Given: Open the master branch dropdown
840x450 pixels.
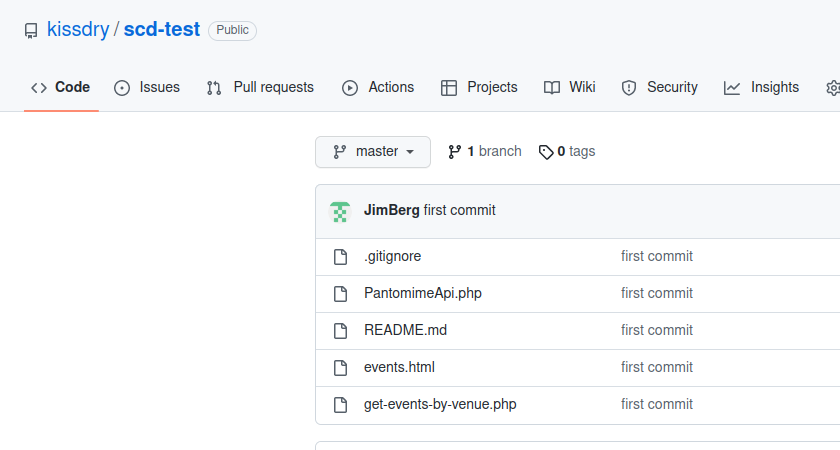Looking at the screenshot, I should point(372,152).
